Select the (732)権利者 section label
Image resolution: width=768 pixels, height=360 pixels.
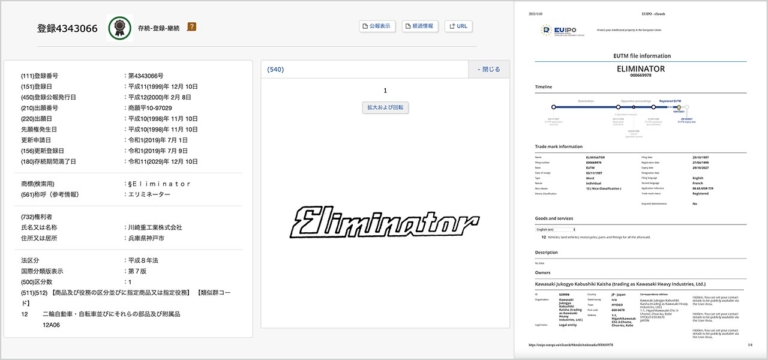[36, 217]
